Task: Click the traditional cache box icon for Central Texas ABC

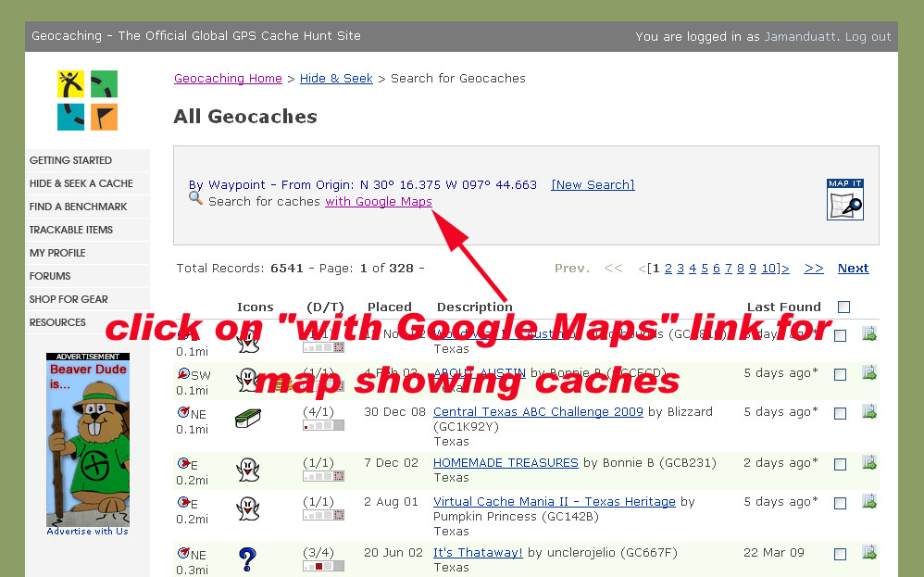Action: [247, 418]
